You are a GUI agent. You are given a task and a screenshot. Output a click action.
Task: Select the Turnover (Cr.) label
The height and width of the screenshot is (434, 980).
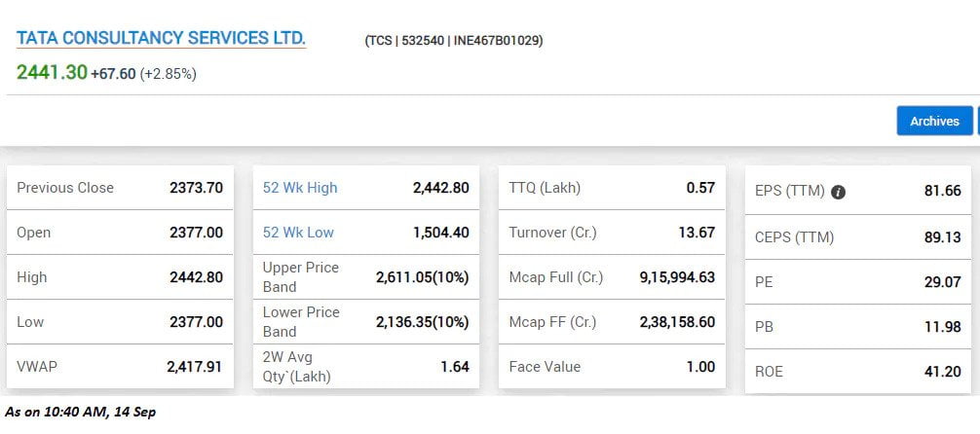click(x=552, y=233)
